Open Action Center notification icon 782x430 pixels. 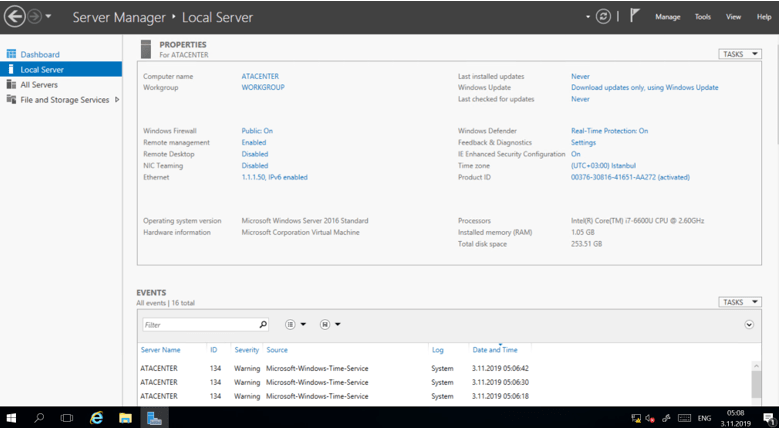(768, 418)
